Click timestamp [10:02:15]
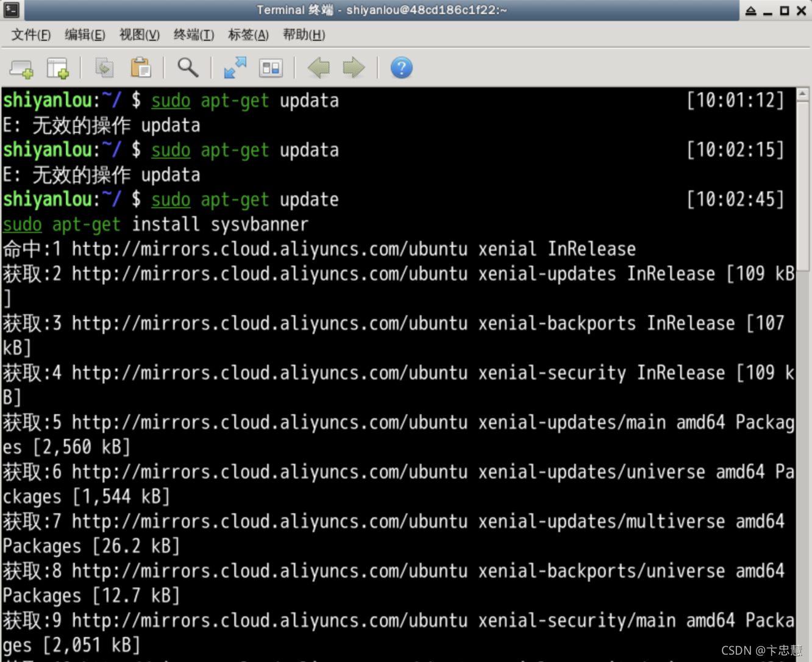812x662 pixels. coord(735,150)
